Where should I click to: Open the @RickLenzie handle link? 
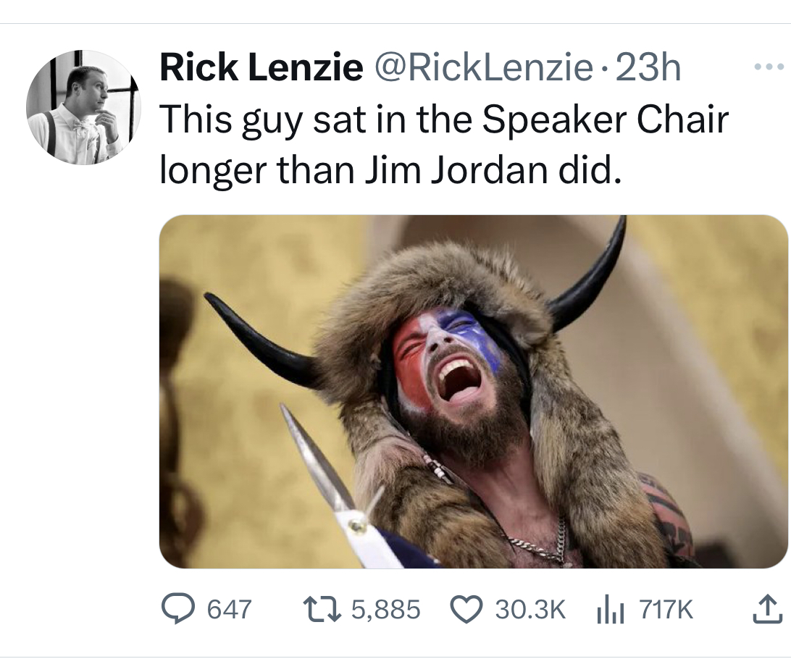(483, 67)
